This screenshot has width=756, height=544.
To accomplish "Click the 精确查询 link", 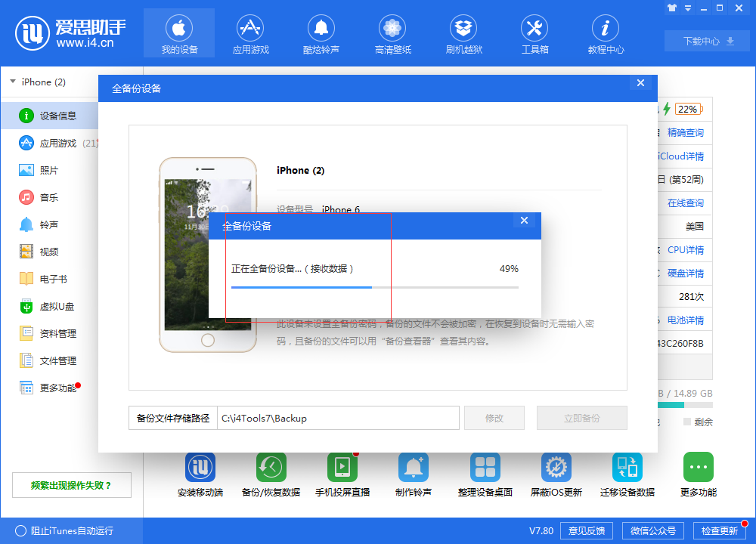I will pyautogui.click(x=685, y=132).
